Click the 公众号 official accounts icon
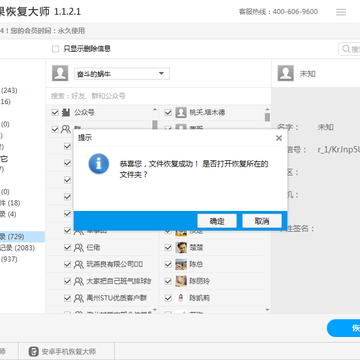The height and width of the screenshot is (360, 360). pyautogui.click(x=66, y=112)
